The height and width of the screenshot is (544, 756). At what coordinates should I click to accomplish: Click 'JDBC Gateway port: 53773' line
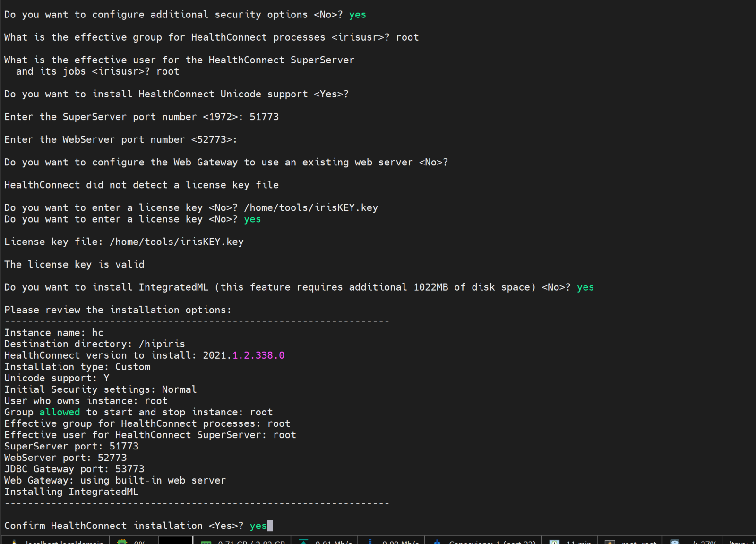pyautogui.click(x=74, y=469)
